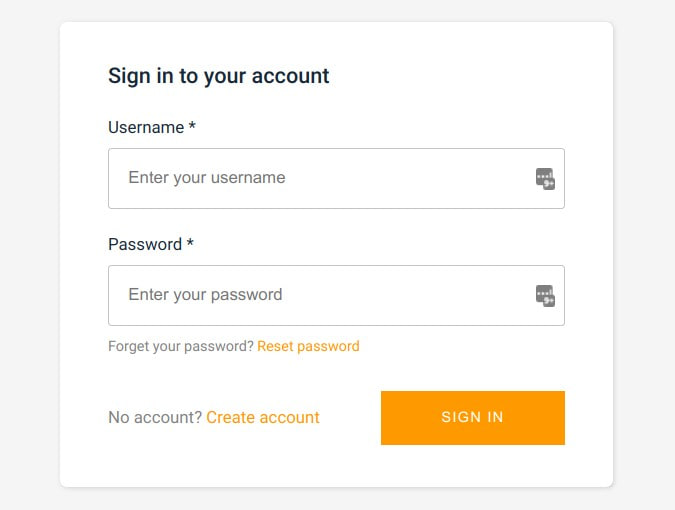Open the Reset password link
The width and height of the screenshot is (675, 510).
[308, 346]
